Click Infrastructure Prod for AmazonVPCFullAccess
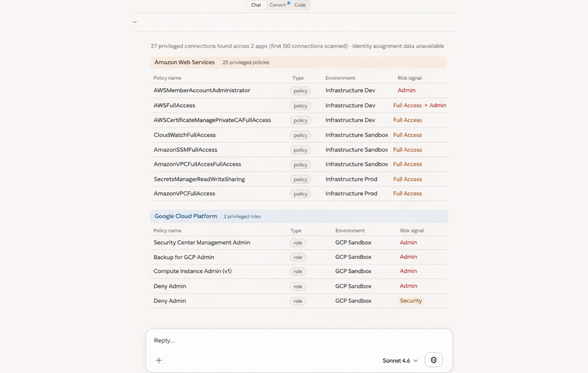588x373 pixels. 351,194
